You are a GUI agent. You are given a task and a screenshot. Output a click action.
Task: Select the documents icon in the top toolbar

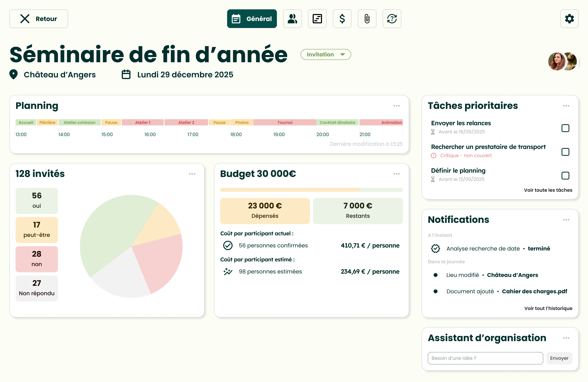pyautogui.click(x=317, y=19)
